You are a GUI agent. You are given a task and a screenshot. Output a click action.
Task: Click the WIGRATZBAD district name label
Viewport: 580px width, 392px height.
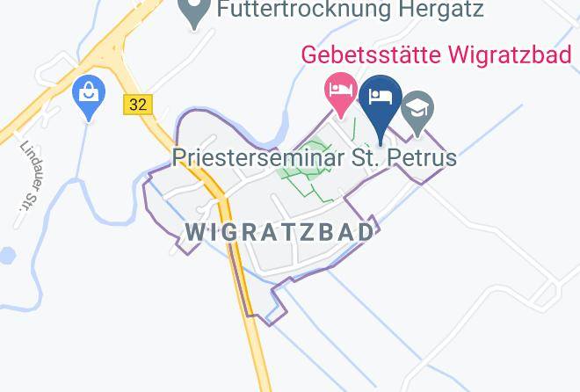coord(280,232)
